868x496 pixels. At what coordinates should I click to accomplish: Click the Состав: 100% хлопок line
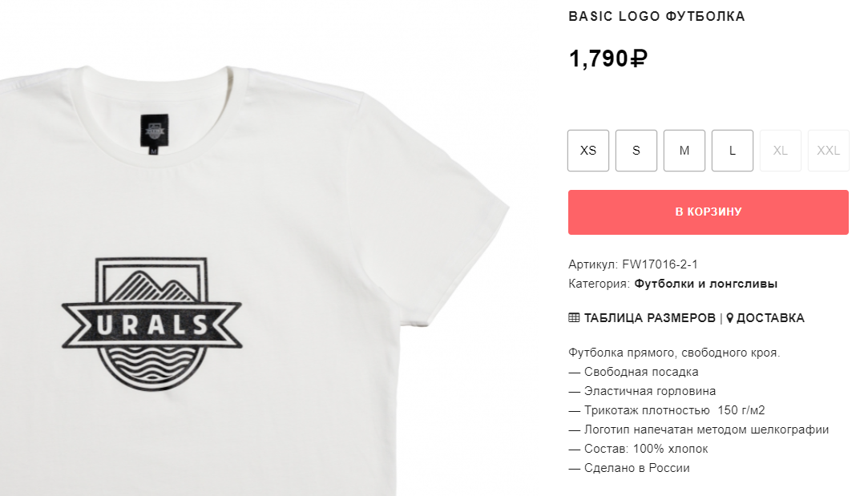pos(638,449)
